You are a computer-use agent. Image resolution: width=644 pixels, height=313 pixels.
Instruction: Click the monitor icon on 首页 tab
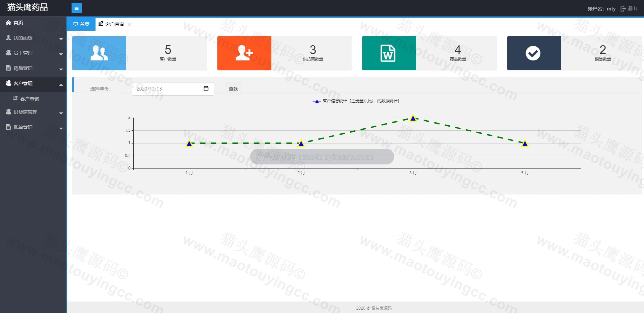pyautogui.click(x=76, y=24)
